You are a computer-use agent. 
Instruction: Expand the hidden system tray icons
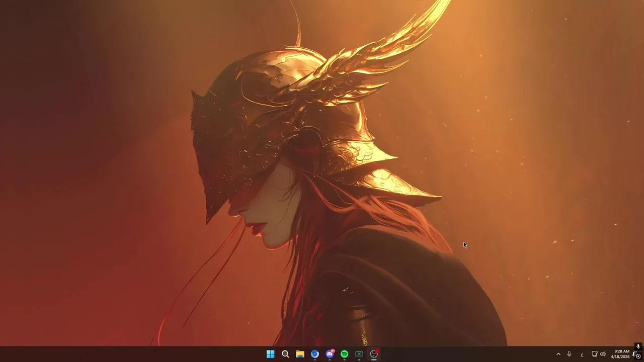point(558,354)
